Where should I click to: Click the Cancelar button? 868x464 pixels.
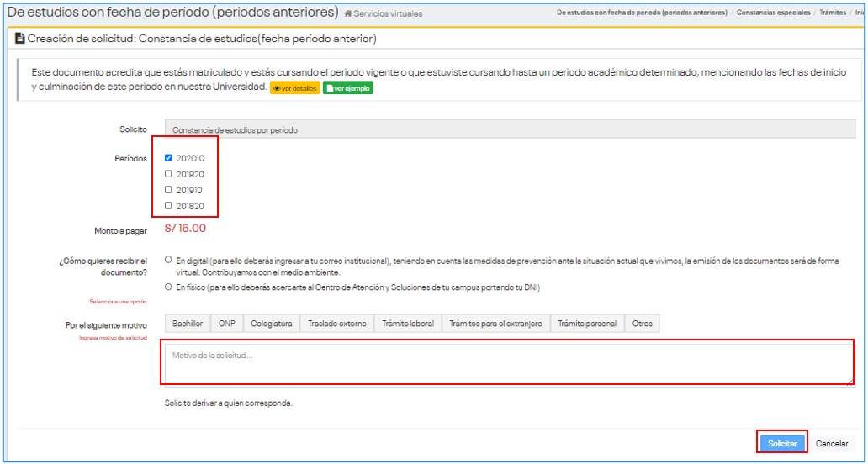pos(832,443)
